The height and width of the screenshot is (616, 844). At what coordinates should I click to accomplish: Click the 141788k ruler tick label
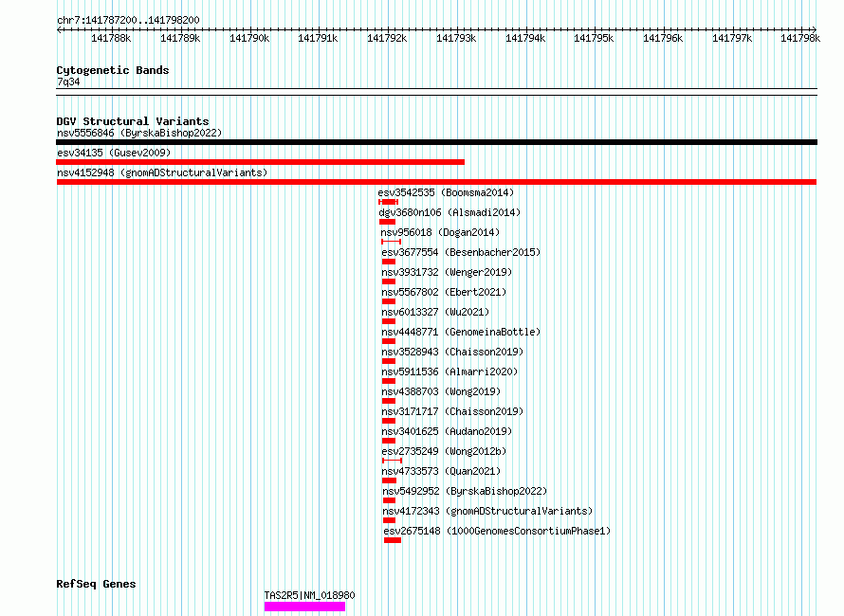pyautogui.click(x=111, y=38)
